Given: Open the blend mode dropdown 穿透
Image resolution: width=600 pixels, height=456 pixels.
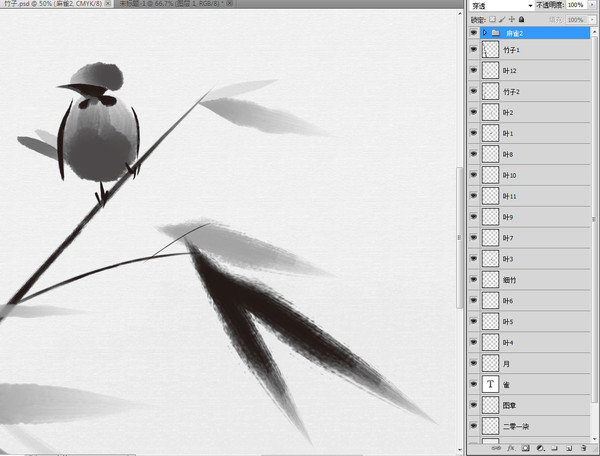Looking at the screenshot, I should click(x=501, y=5).
